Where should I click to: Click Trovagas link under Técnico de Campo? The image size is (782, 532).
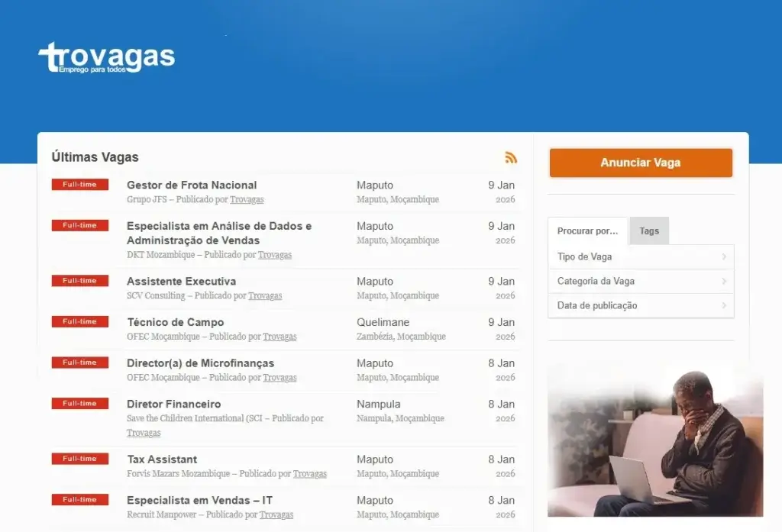[x=280, y=337]
